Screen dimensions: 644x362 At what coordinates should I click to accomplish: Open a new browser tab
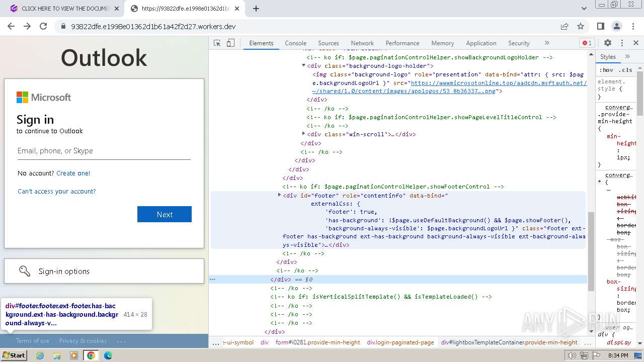pos(256,9)
